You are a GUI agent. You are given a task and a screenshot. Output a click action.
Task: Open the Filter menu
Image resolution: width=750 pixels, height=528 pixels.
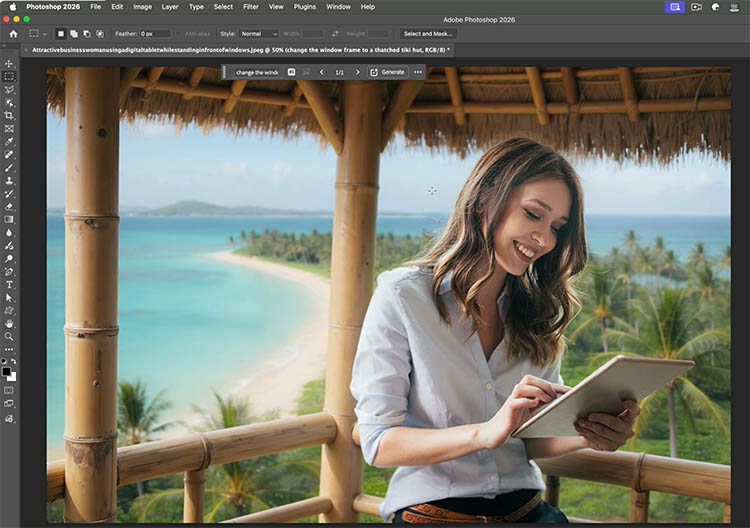coord(250,6)
